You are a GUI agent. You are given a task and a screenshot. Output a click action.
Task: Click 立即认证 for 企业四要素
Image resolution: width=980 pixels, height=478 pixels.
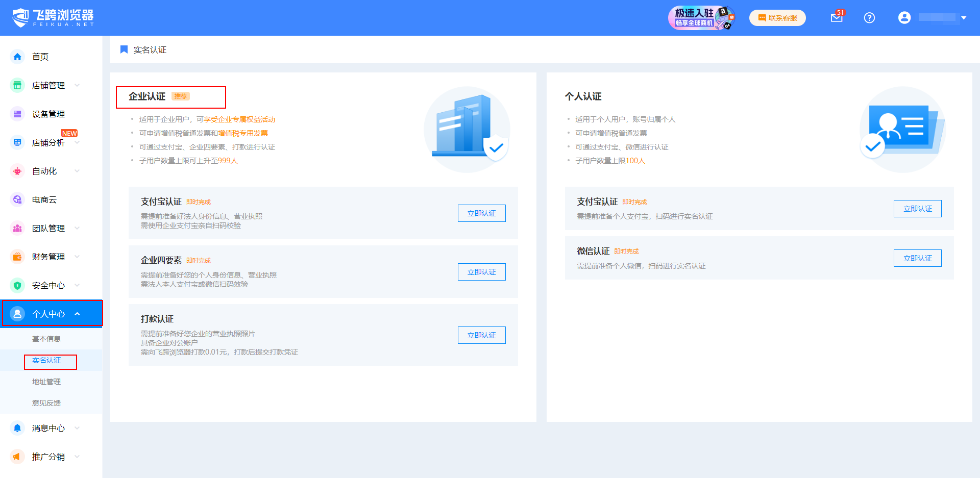[x=481, y=272]
